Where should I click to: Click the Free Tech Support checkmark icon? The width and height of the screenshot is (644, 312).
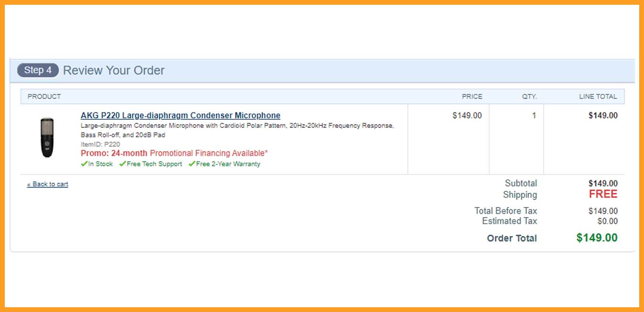point(123,164)
